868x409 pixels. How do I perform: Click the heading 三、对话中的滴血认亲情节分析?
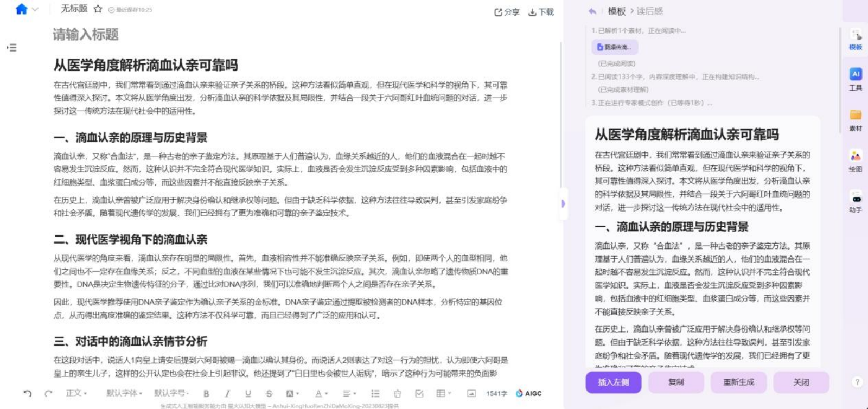(x=130, y=342)
